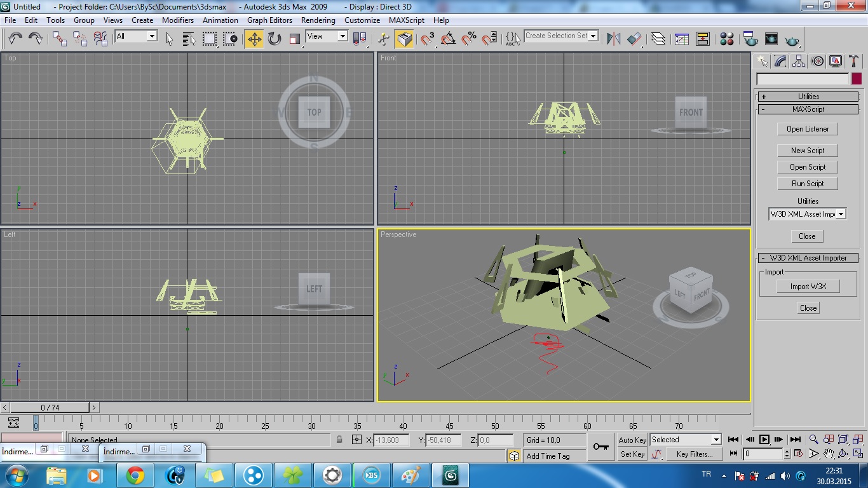
Task: Click the Import W3X button
Action: 808,287
